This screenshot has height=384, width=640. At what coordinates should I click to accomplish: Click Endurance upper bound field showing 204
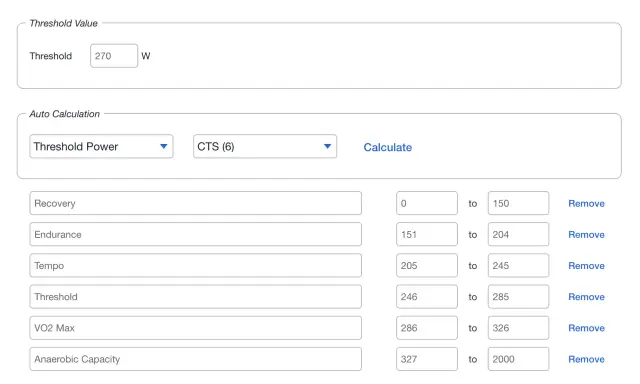(518, 234)
